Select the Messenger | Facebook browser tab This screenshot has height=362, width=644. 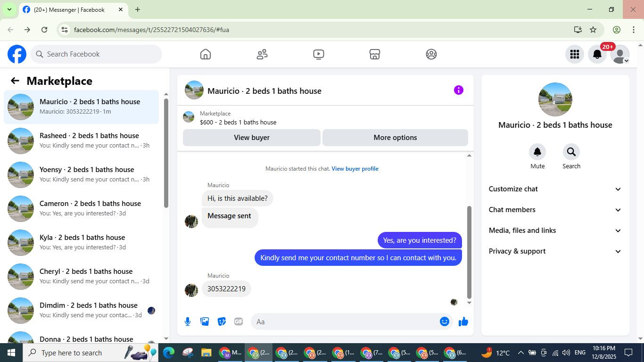click(73, 9)
